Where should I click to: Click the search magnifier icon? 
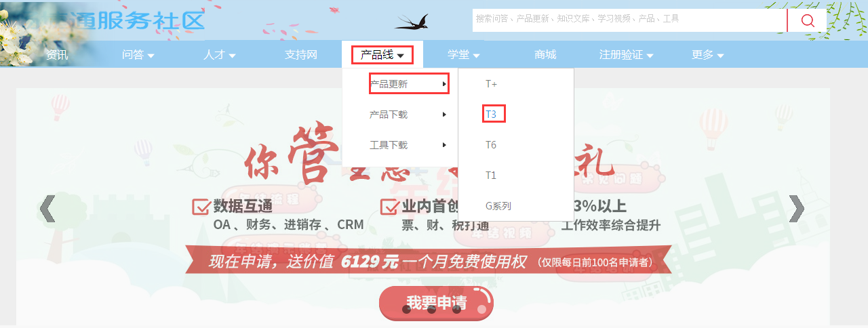(807, 20)
